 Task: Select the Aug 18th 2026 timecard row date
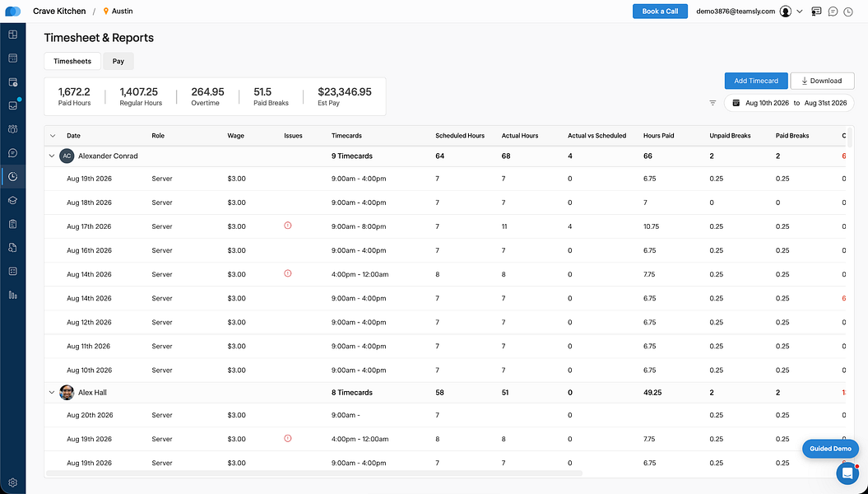tap(89, 203)
